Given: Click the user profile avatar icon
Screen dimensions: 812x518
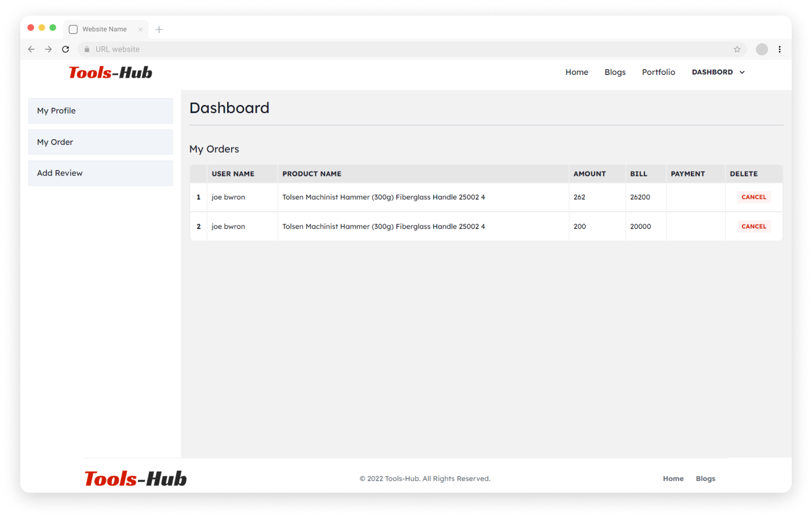Looking at the screenshot, I should point(762,49).
